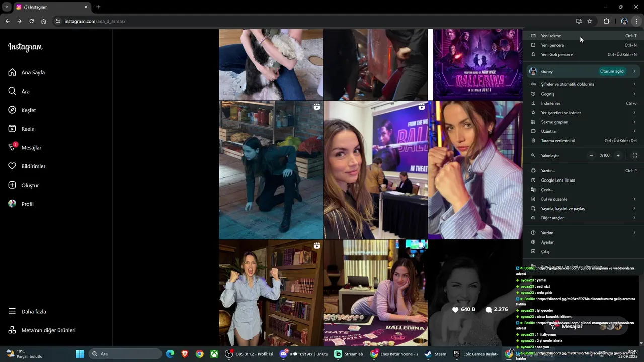Open the Ballerina movie poster post

(475, 64)
